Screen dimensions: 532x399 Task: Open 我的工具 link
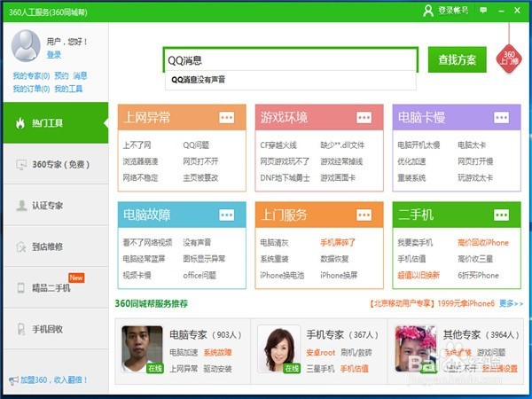(x=68, y=89)
